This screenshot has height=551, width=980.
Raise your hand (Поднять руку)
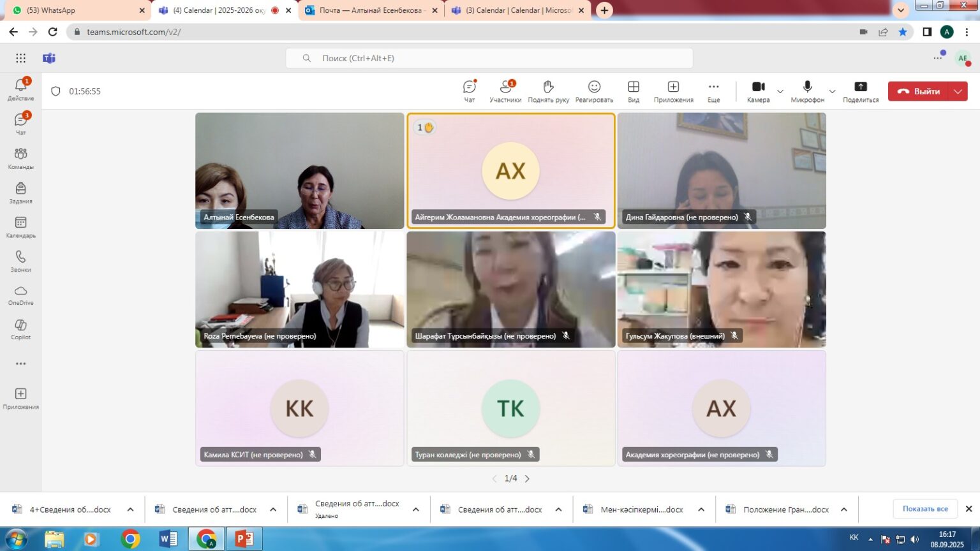coord(548,91)
